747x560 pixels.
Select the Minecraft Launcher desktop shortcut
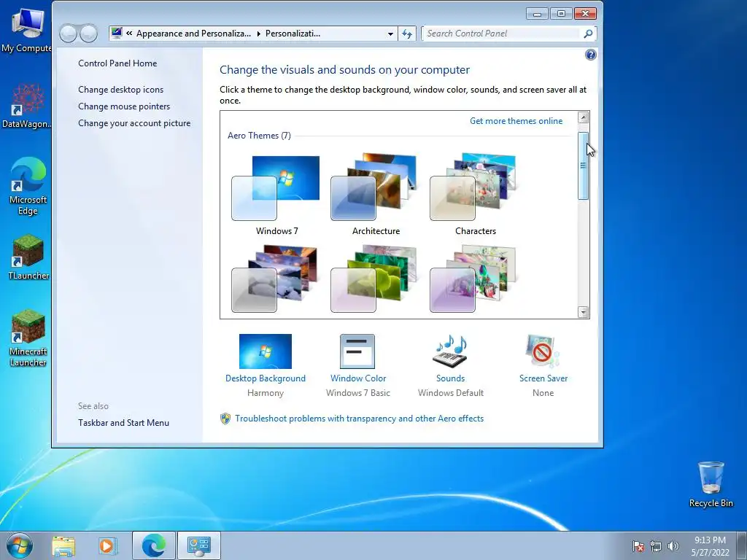[28, 338]
